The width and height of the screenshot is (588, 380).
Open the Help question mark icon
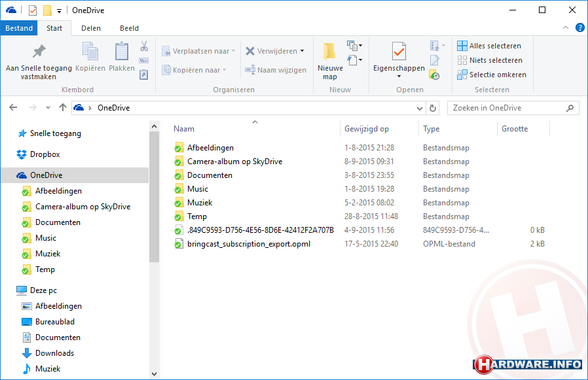579,28
